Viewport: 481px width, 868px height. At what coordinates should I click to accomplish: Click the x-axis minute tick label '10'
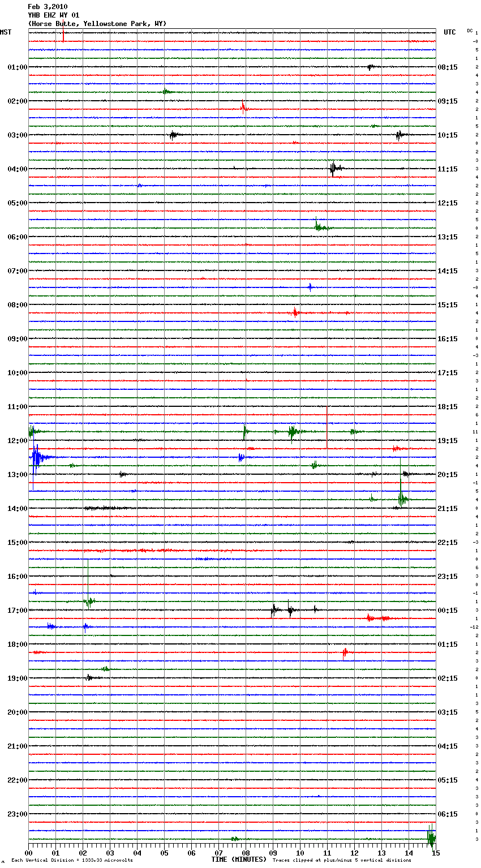[300, 853]
